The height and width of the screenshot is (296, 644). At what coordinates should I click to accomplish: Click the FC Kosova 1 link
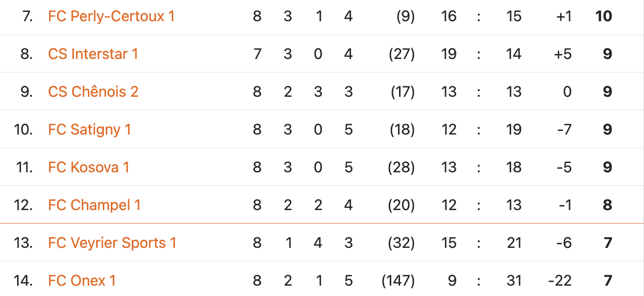(88, 167)
